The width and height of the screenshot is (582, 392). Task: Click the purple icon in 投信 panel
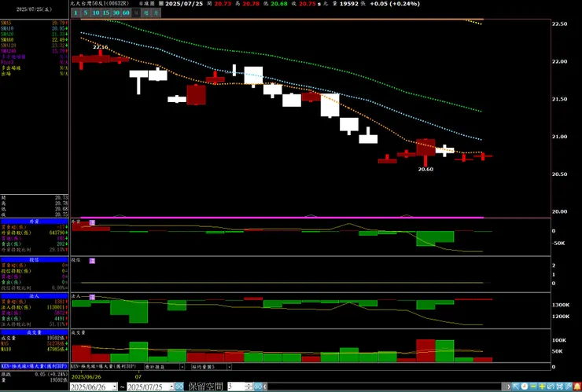point(92,261)
